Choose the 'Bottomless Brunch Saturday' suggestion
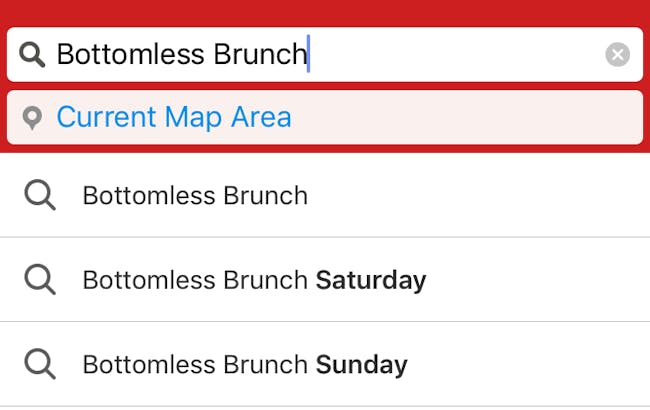The height and width of the screenshot is (410, 650). click(325, 280)
